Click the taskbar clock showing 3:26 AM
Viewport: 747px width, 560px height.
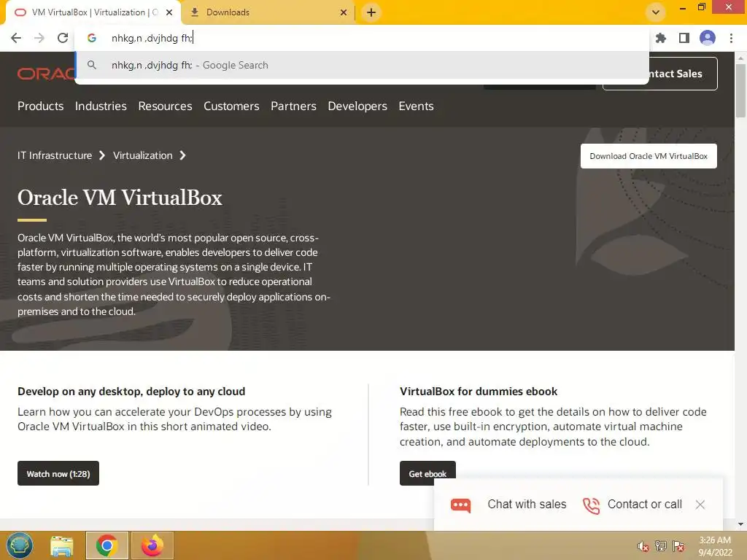[x=715, y=540]
